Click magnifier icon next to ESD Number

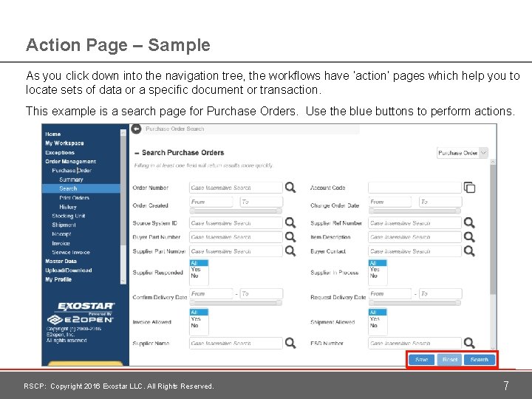(x=469, y=343)
